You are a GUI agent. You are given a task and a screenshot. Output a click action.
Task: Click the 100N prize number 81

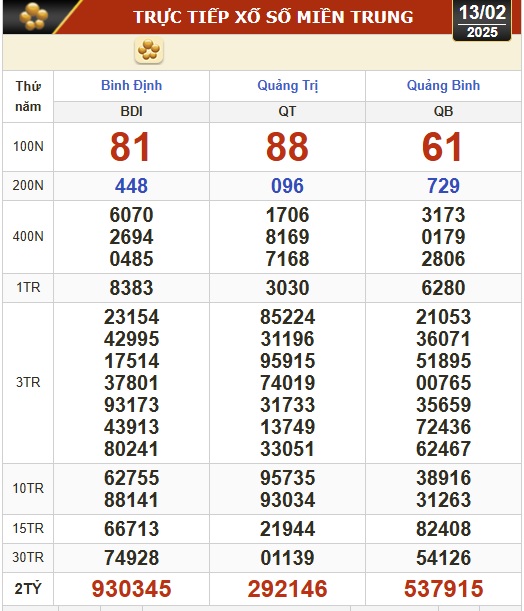click(x=131, y=147)
